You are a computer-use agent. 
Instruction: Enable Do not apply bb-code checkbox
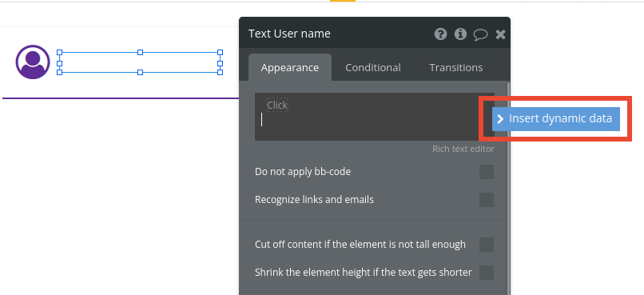[487, 172]
